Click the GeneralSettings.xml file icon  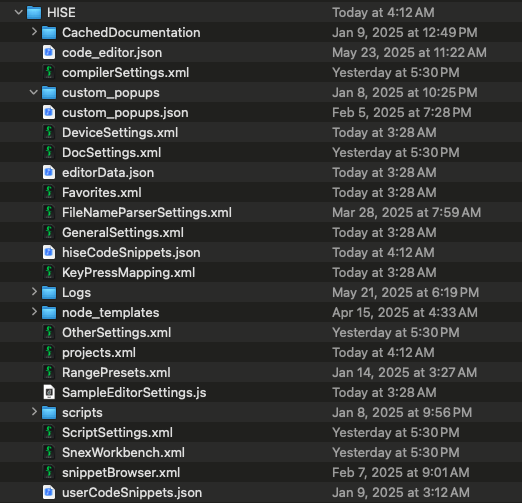click(x=49, y=232)
